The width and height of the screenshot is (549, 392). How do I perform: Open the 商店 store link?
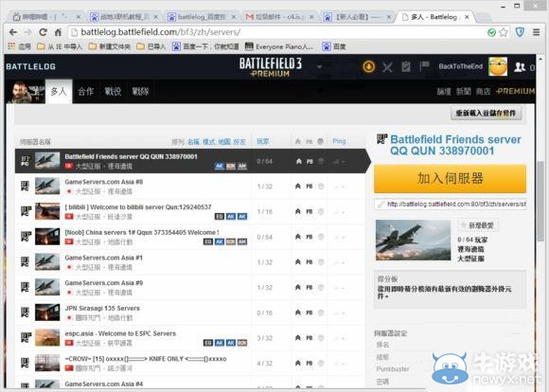(483, 92)
